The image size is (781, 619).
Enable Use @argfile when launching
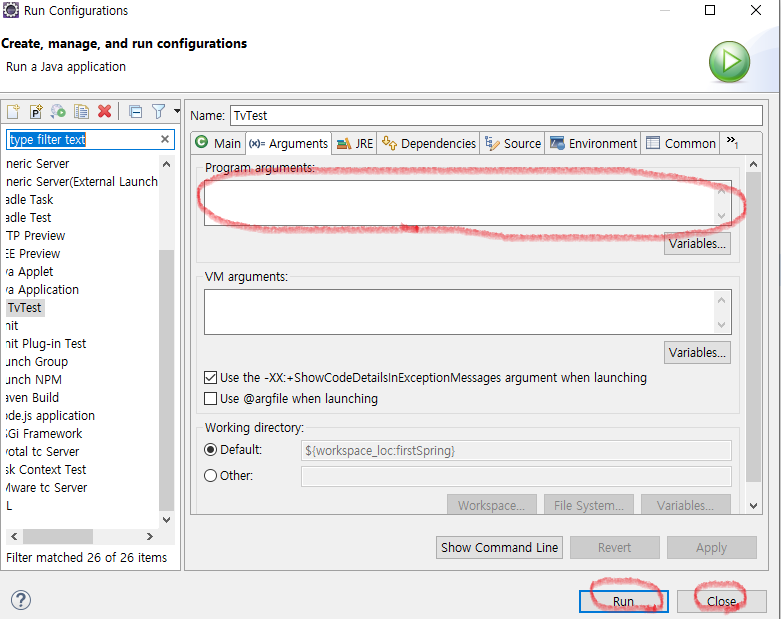(x=211, y=398)
